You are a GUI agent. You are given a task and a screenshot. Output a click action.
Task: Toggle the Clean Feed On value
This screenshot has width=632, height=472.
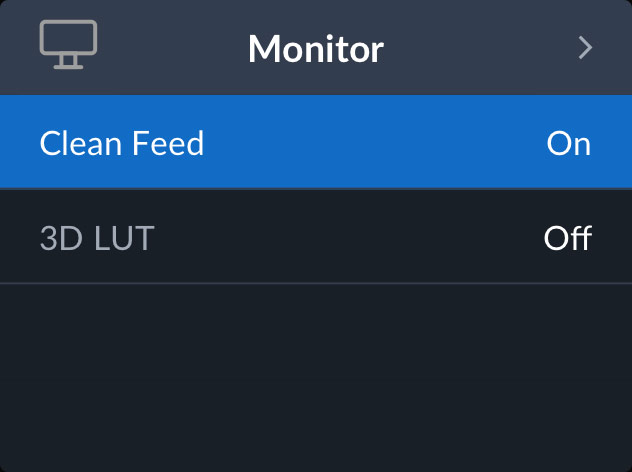pos(568,144)
